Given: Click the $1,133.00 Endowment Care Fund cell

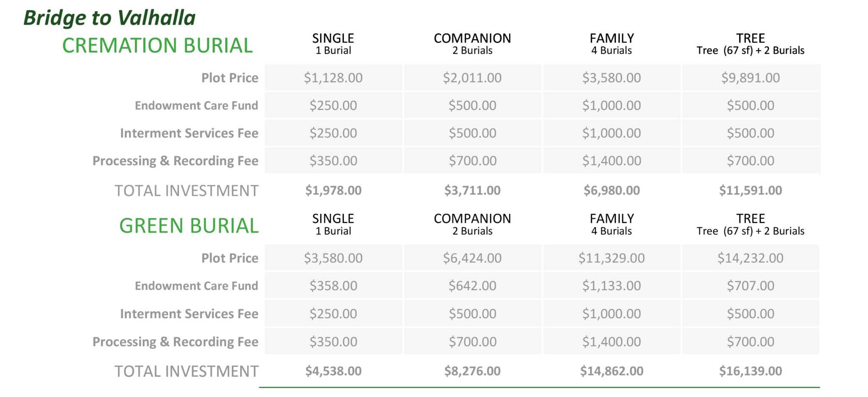Looking at the screenshot, I should [612, 286].
